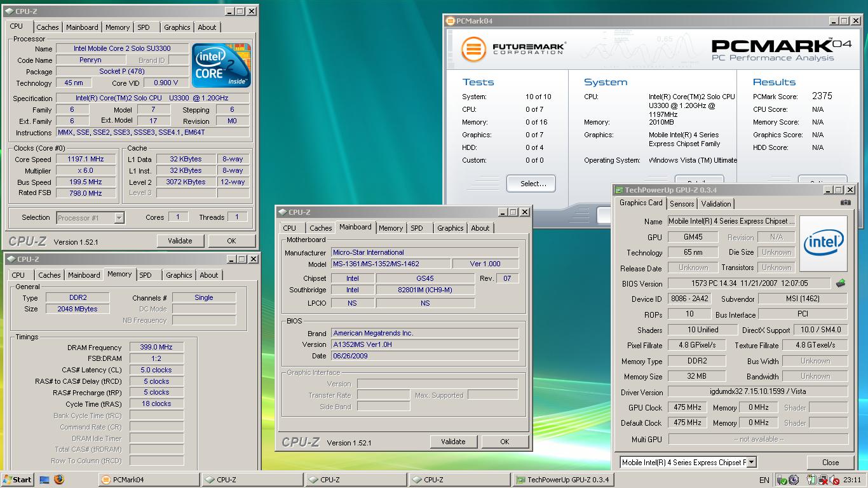Click the '2048 MBytes' memory size value

click(78, 309)
